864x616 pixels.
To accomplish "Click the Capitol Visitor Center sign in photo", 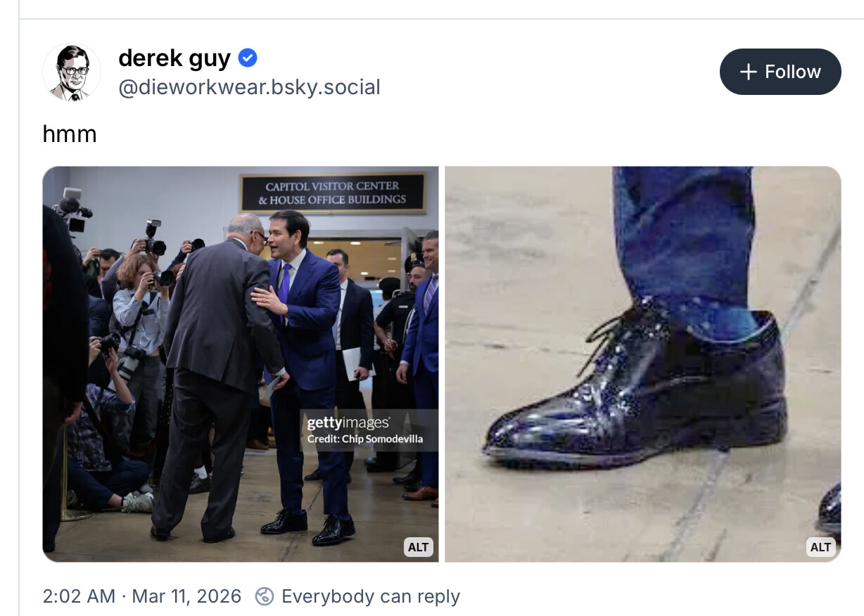I will pyautogui.click(x=333, y=193).
